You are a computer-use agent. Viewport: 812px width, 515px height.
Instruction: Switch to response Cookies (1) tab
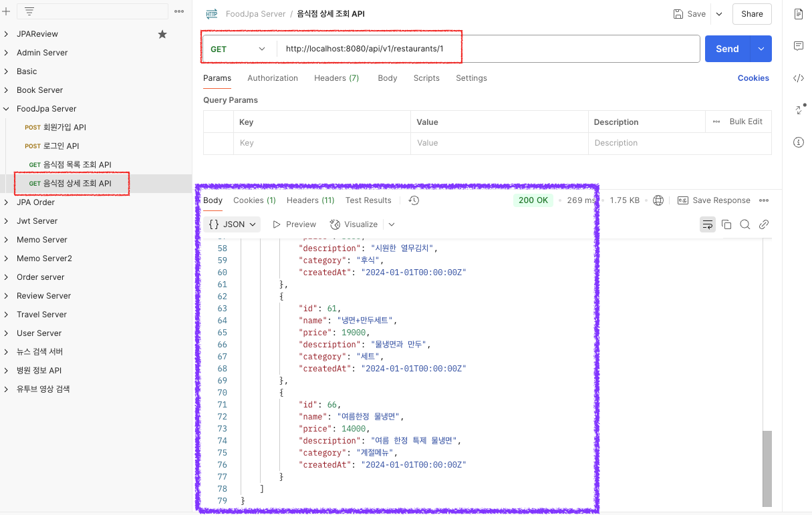(255, 200)
